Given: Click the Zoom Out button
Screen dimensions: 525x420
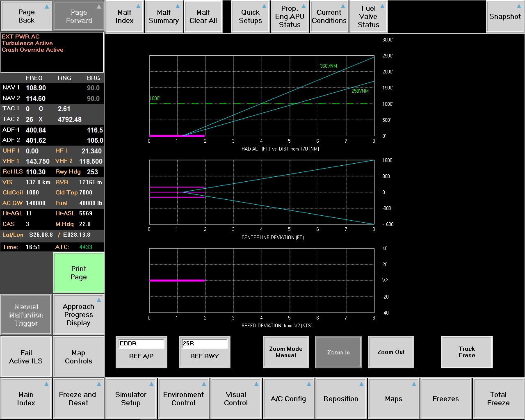Looking at the screenshot, I should coord(391,352).
